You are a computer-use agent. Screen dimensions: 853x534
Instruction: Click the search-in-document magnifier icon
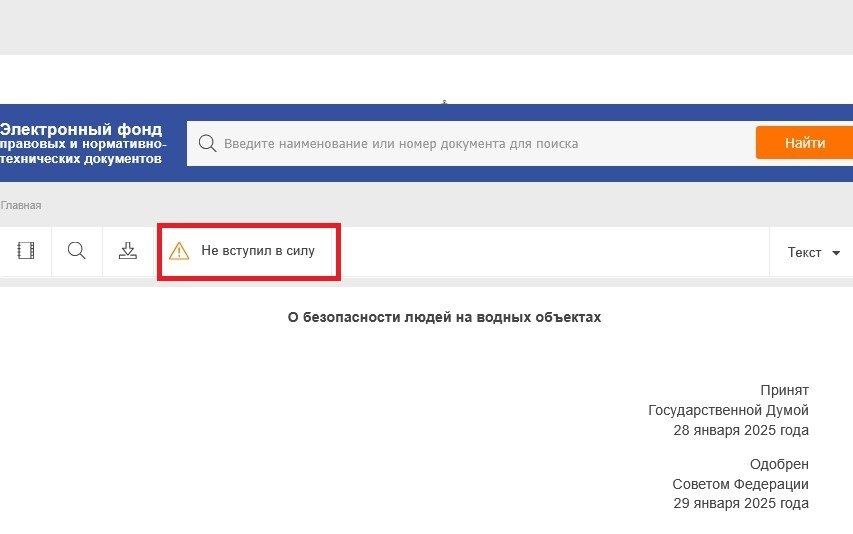(x=76, y=251)
